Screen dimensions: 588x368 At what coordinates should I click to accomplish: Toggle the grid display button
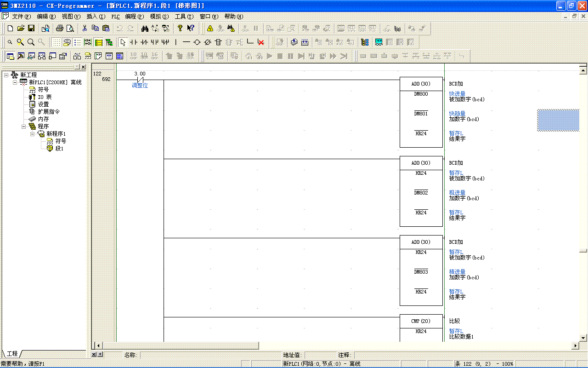[56, 42]
